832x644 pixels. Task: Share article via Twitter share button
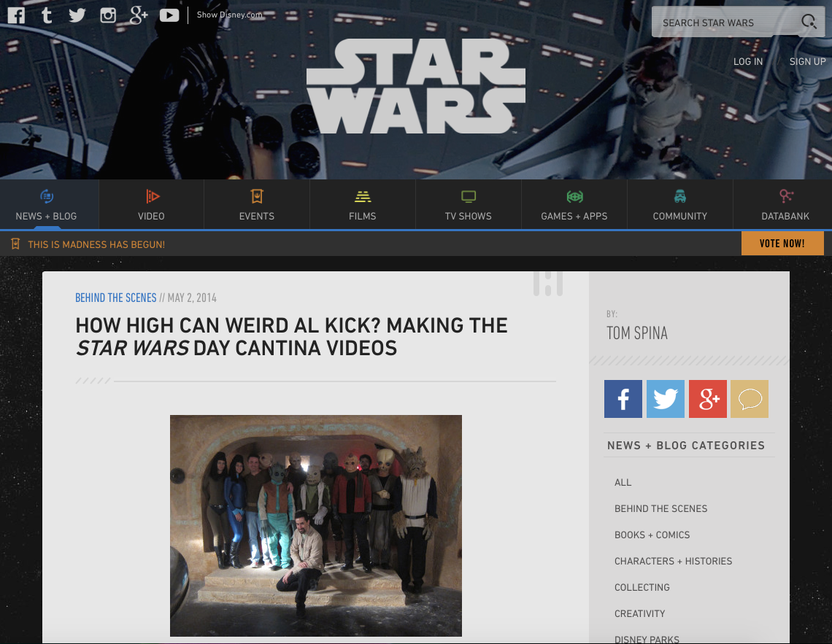[666, 399]
